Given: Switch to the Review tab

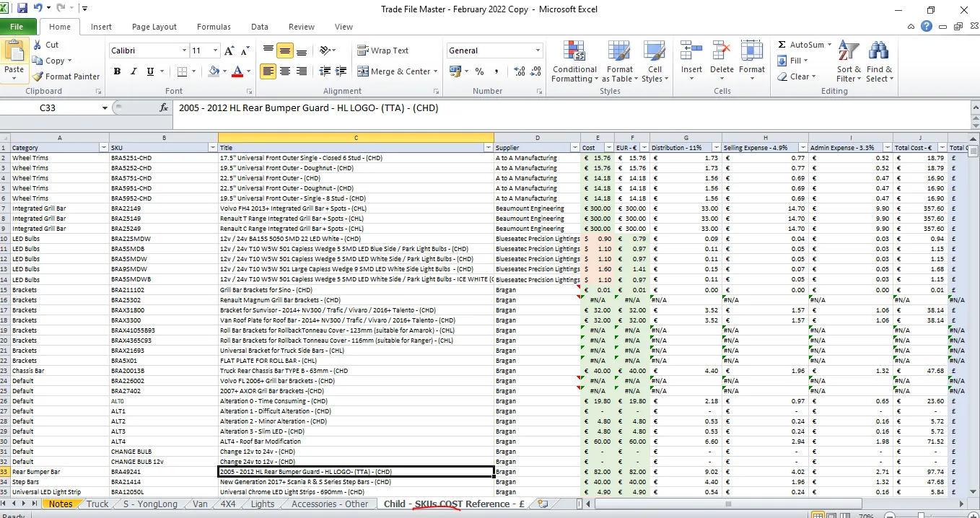Looking at the screenshot, I should (x=302, y=27).
